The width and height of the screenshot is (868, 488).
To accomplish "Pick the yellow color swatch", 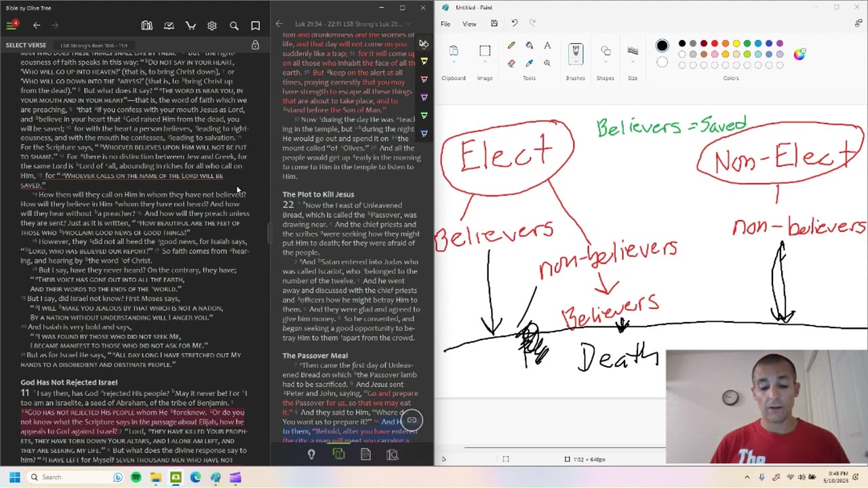I will click(x=736, y=43).
